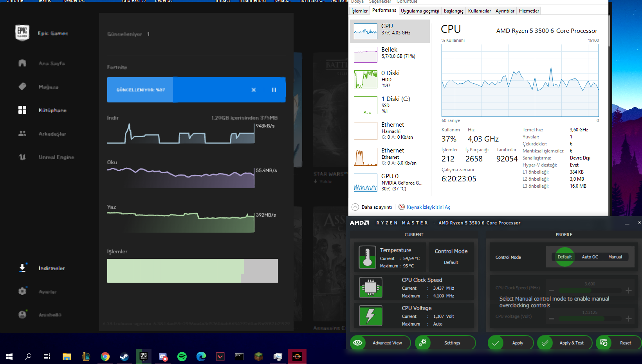Screen dimensions: 642x364
Task: Select CPU in Task Manager performance list
Action: (x=390, y=31)
